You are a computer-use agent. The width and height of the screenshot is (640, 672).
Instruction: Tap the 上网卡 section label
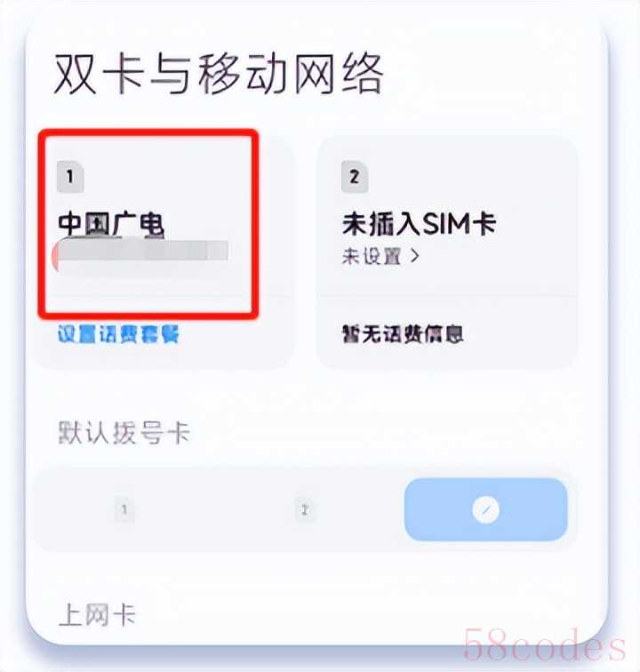click(97, 614)
